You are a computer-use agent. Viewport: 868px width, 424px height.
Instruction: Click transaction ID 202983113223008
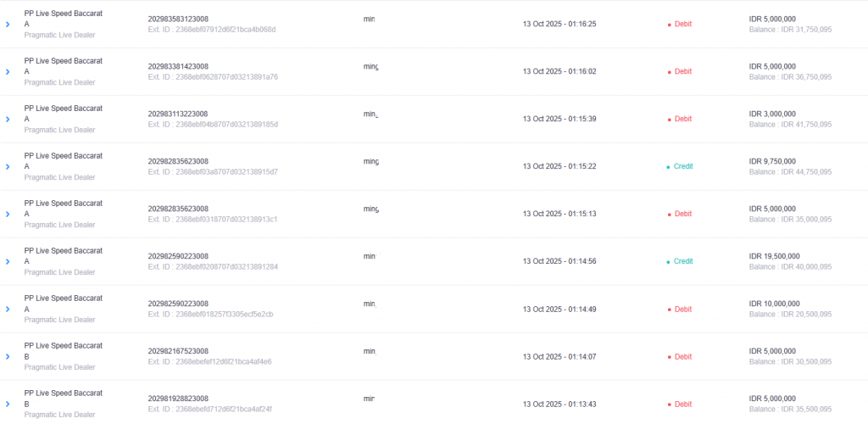178,114
